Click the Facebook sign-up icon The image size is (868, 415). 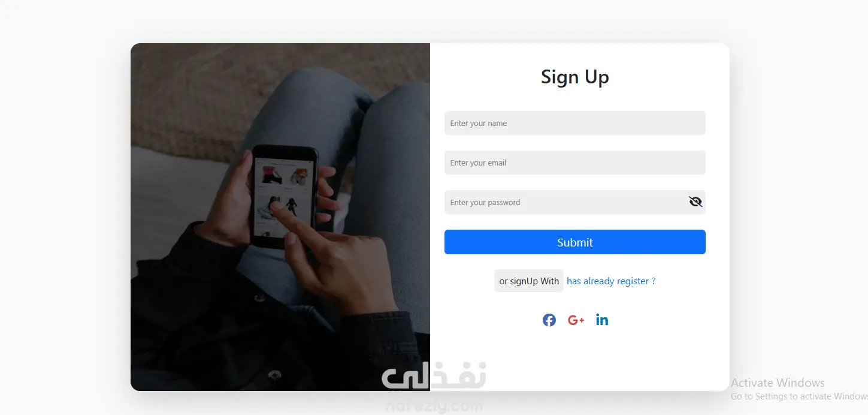click(549, 320)
